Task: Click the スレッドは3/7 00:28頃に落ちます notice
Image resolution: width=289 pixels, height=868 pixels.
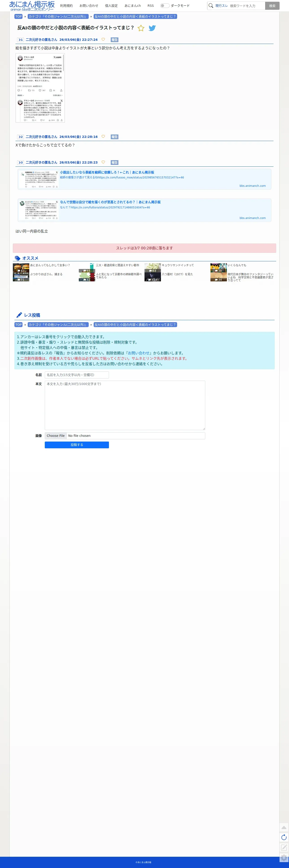Action: coord(144,248)
